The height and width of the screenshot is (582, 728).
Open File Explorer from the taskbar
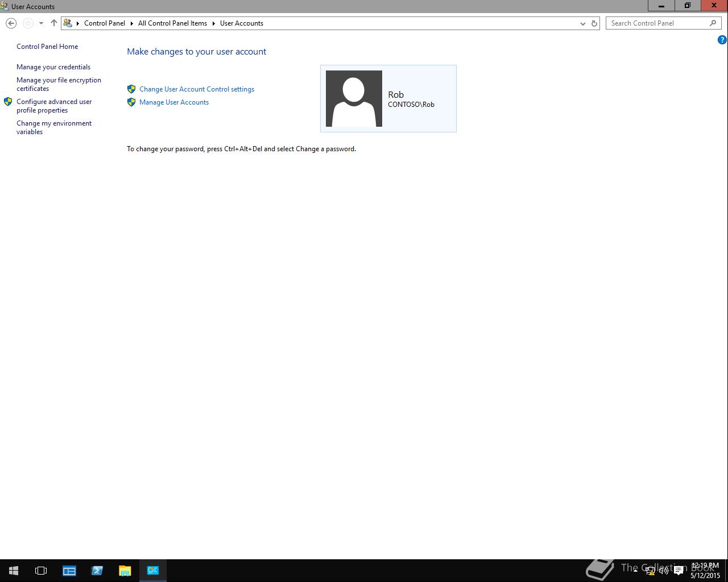point(125,571)
